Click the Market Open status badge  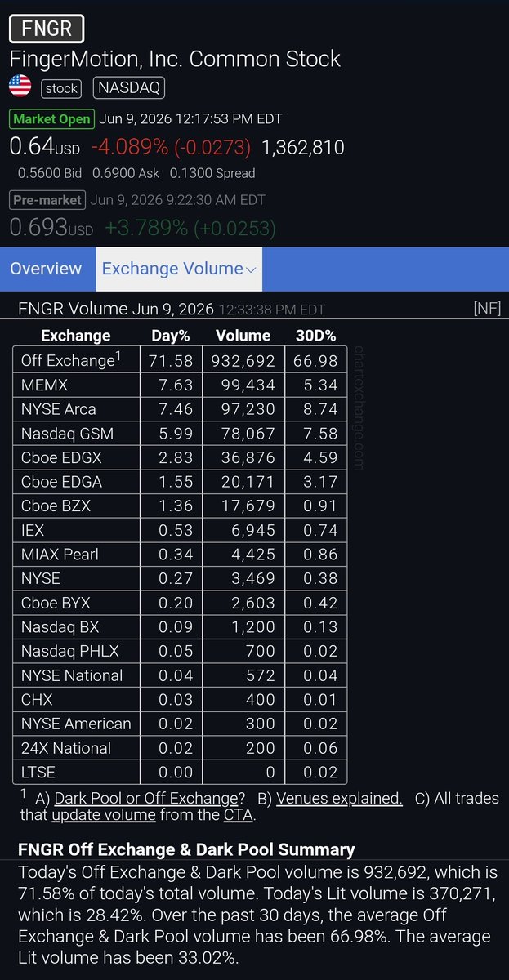tap(51, 118)
